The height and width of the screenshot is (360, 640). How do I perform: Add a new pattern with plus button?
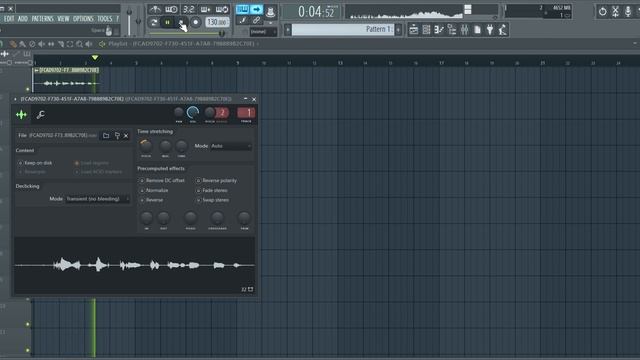click(398, 29)
